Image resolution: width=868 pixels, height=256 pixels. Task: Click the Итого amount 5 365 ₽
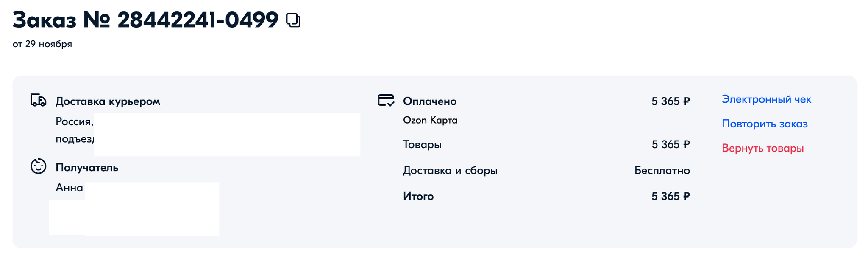670,197
